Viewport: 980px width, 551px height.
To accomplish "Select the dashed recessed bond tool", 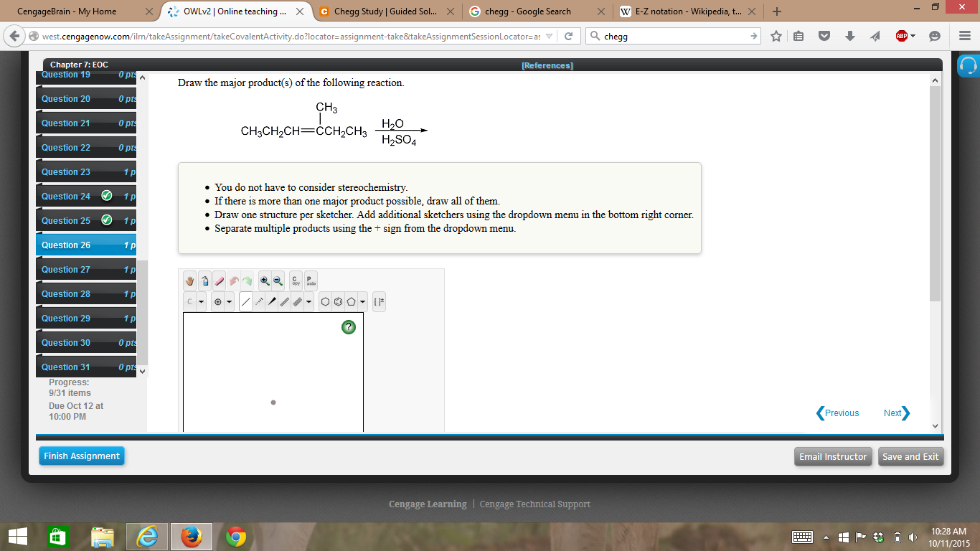I will tap(258, 302).
